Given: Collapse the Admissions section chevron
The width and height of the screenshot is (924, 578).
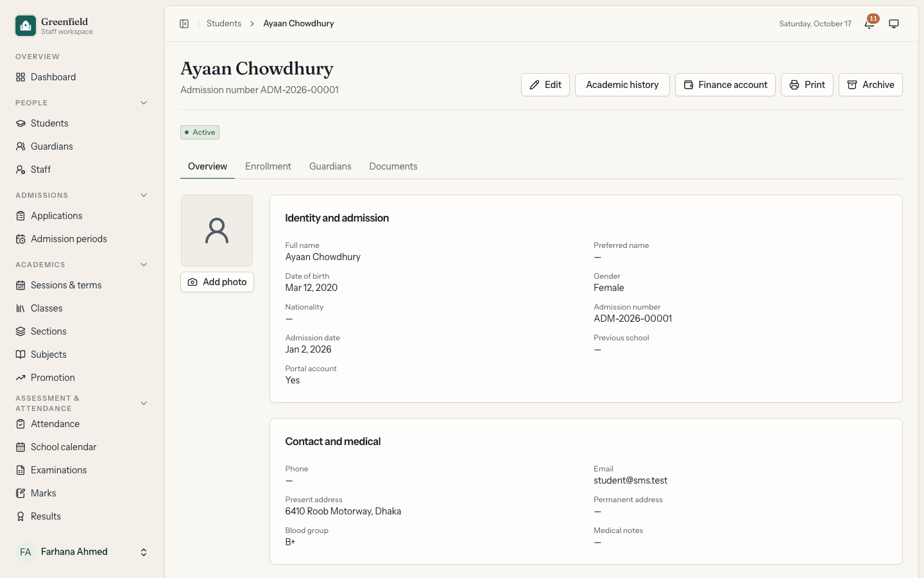Looking at the screenshot, I should (x=144, y=195).
